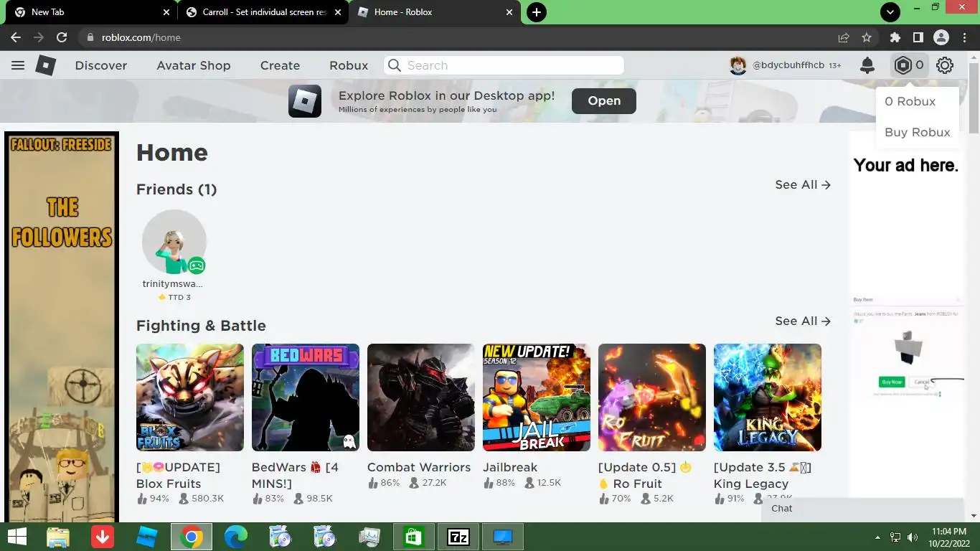
Task: Open the Chrome three-dot menu
Action: pyautogui.click(x=963, y=37)
